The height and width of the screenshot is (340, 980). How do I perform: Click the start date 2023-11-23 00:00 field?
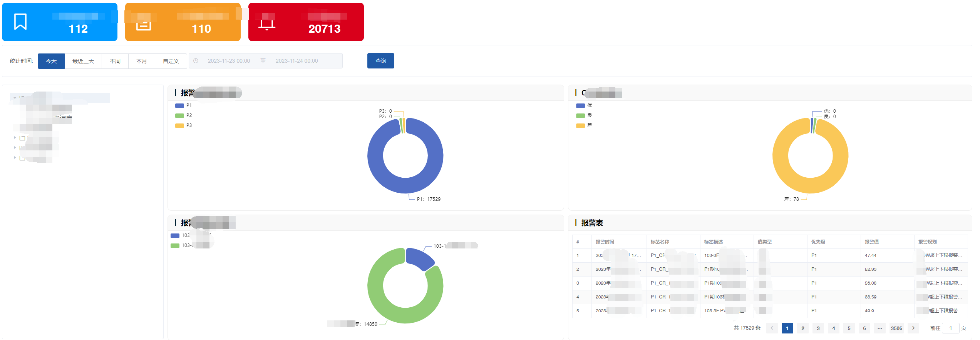229,61
